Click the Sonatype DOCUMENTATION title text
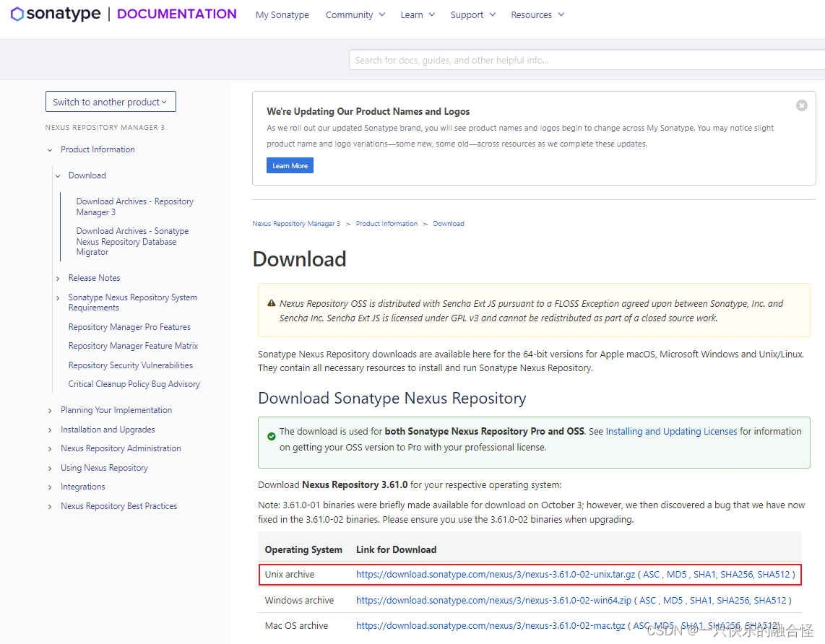The image size is (825, 644). [177, 14]
